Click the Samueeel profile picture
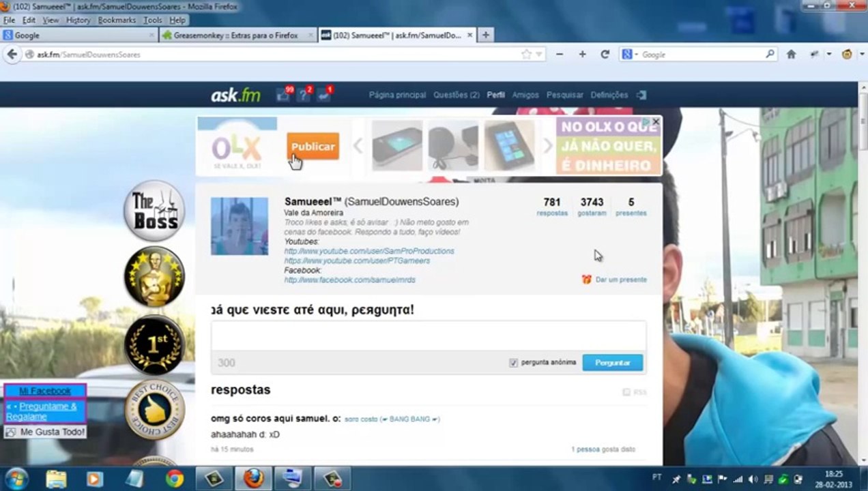This screenshot has width=868, height=491. point(240,226)
